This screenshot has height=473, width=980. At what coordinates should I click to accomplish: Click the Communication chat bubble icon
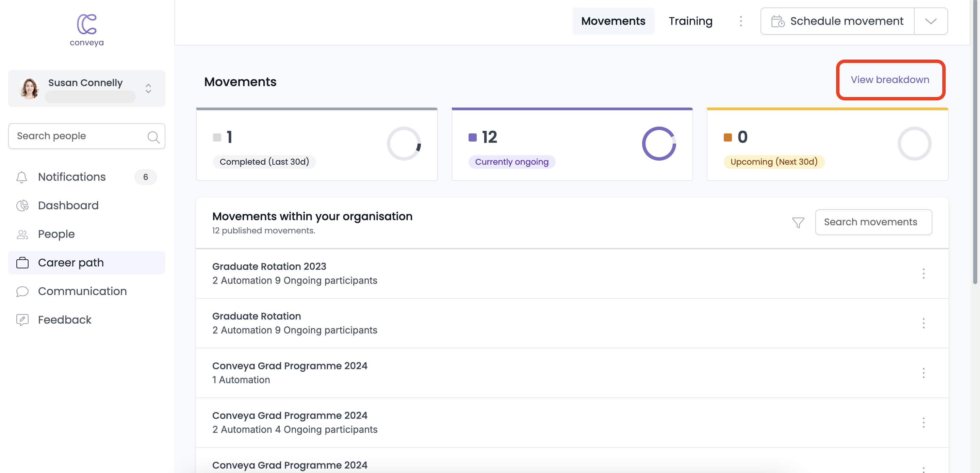[22, 292]
